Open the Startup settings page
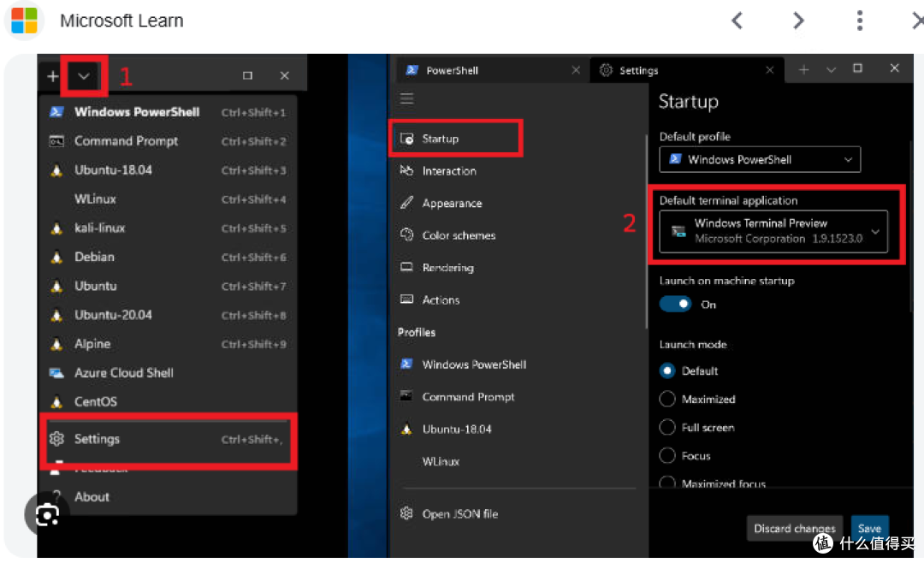Viewport: 924px width, 563px height. point(455,139)
